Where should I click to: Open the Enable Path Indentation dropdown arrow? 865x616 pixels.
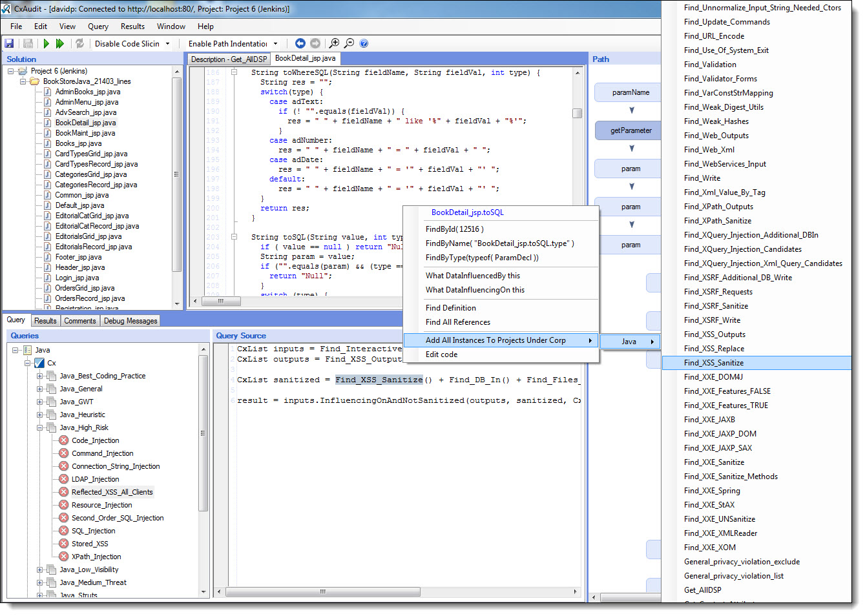click(275, 44)
